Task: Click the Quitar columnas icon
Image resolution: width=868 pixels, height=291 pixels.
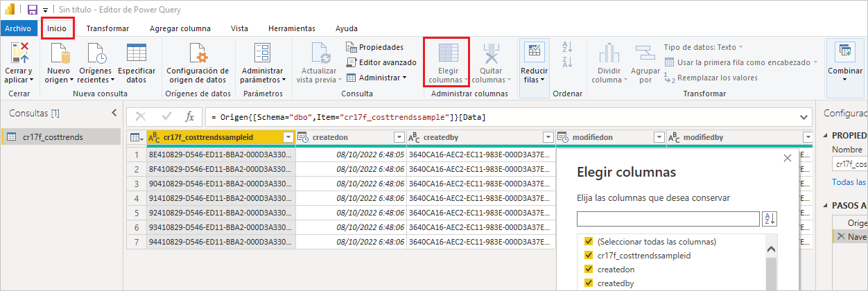Action: tap(491, 53)
